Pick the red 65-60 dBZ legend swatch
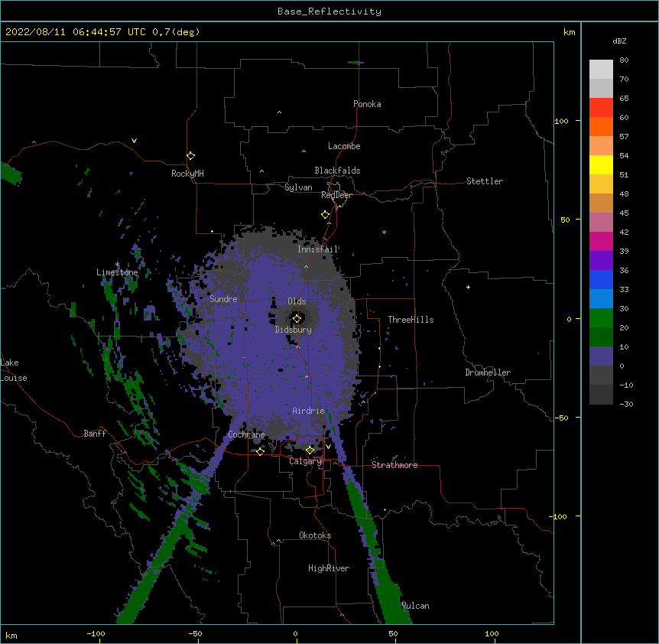 [x=601, y=107]
